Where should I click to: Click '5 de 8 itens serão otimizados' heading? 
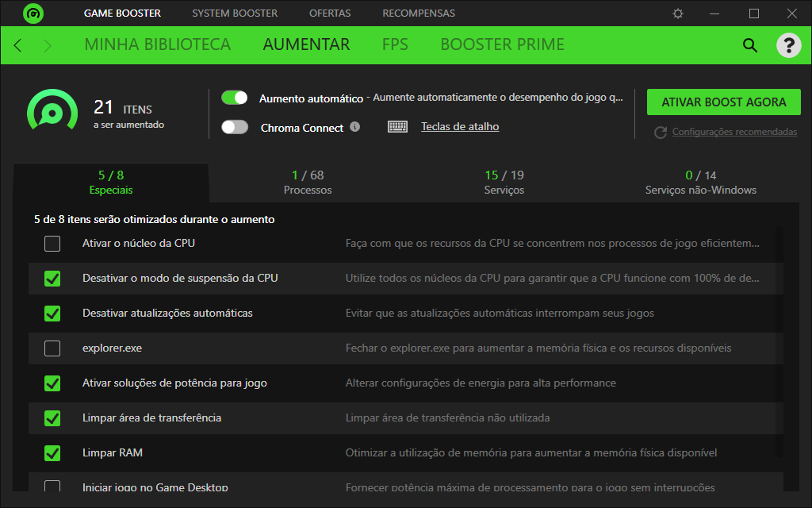[155, 219]
